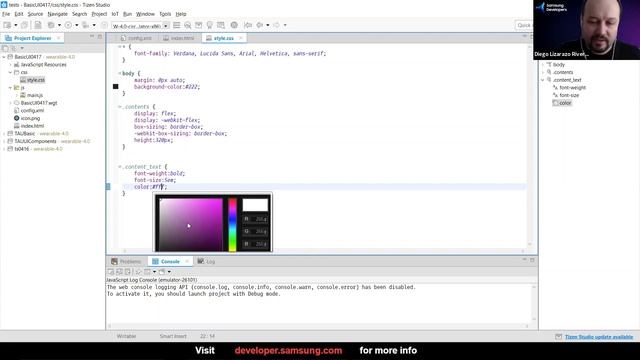
Task: Click the Package Manager toolbar icon
Action: point(198,25)
